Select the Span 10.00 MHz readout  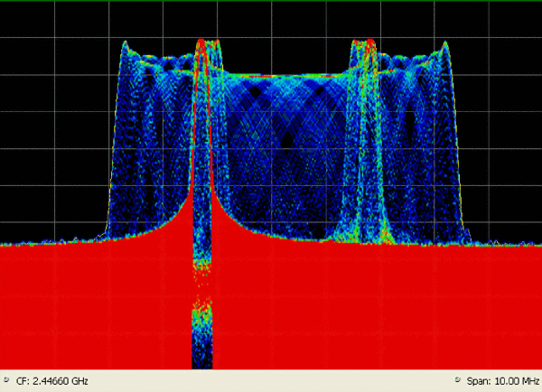click(x=502, y=382)
